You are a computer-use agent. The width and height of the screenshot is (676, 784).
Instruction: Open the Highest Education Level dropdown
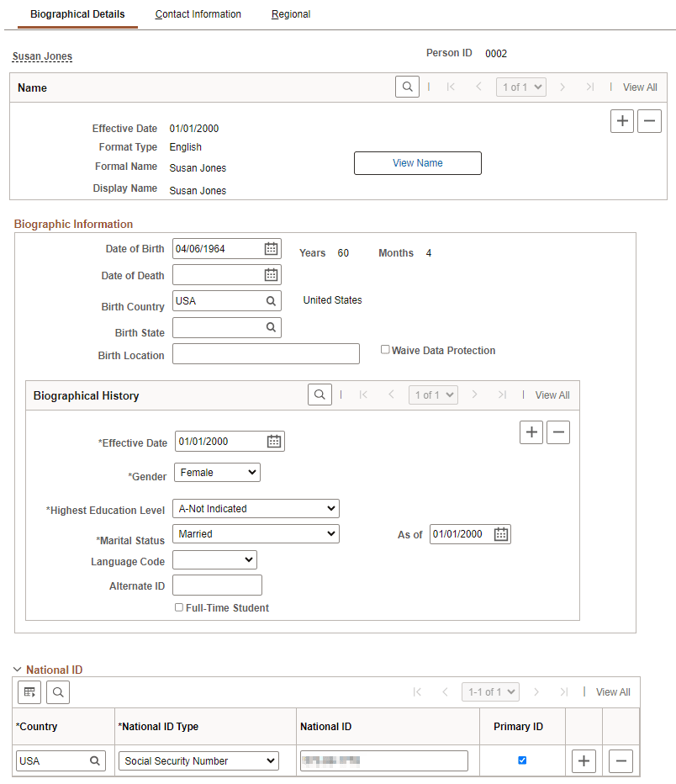(255, 508)
